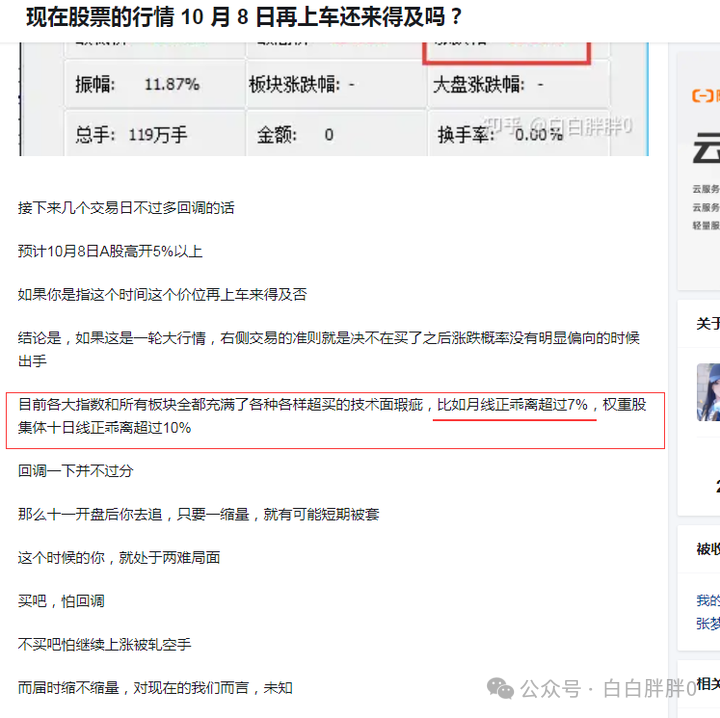Click the large 云 ad banner text
This screenshot has height=718, width=720.
click(706, 147)
